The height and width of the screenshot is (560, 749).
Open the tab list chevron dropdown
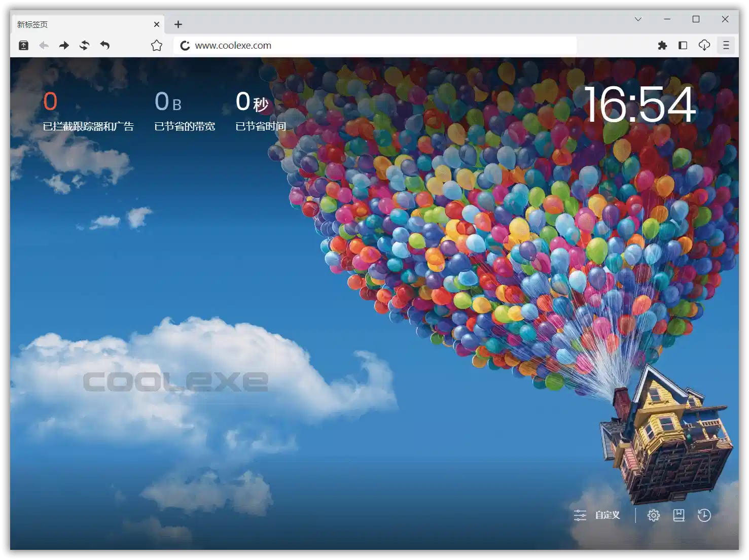click(x=637, y=19)
